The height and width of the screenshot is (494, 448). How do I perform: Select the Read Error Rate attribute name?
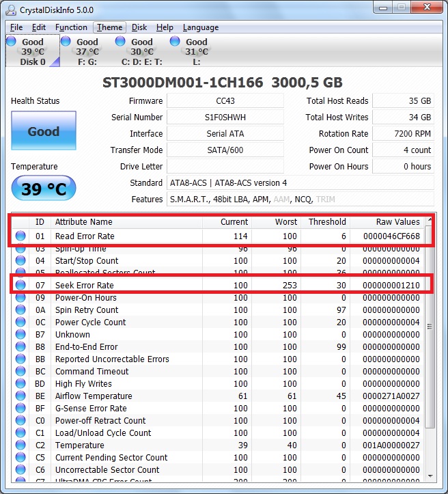tap(85, 236)
